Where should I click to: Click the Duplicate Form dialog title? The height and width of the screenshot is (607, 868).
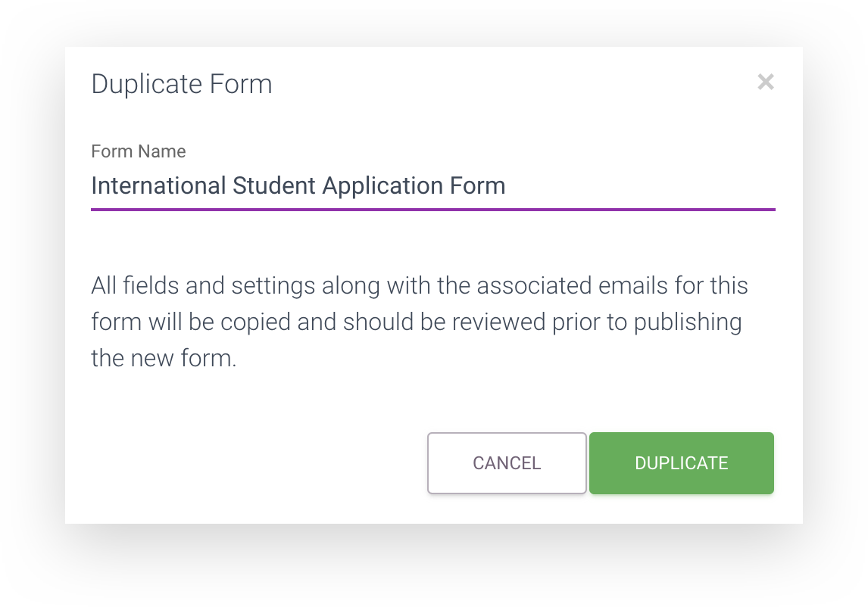[x=182, y=84]
